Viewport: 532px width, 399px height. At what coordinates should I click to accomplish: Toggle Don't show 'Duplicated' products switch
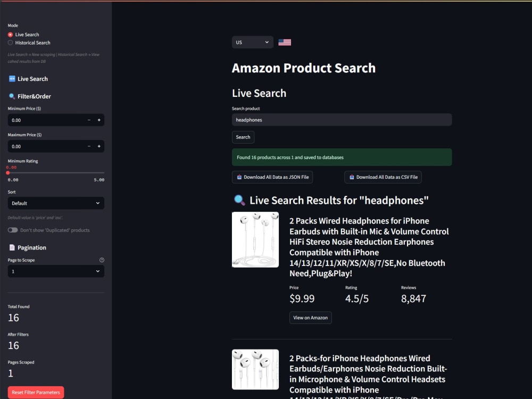pos(13,230)
